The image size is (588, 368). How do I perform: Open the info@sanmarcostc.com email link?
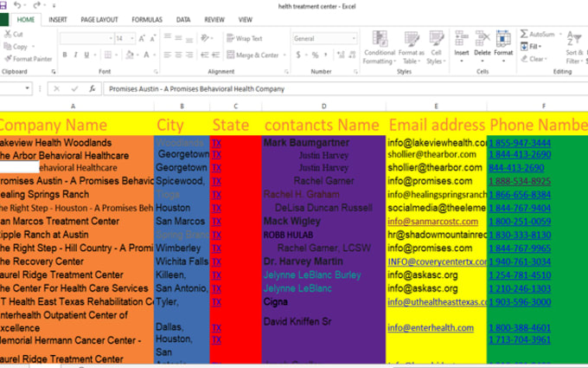pyautogui.click(x=432, y=222)
